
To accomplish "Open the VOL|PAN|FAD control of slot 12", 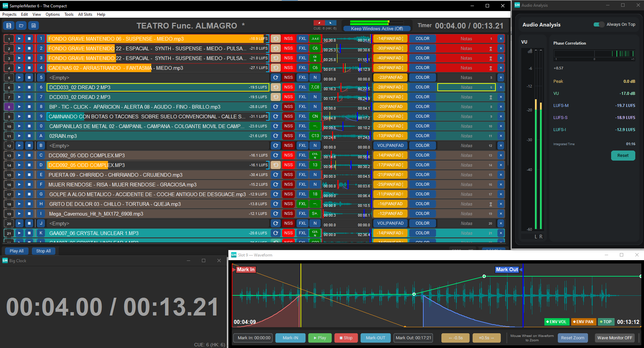I will (x=390, y=146).
